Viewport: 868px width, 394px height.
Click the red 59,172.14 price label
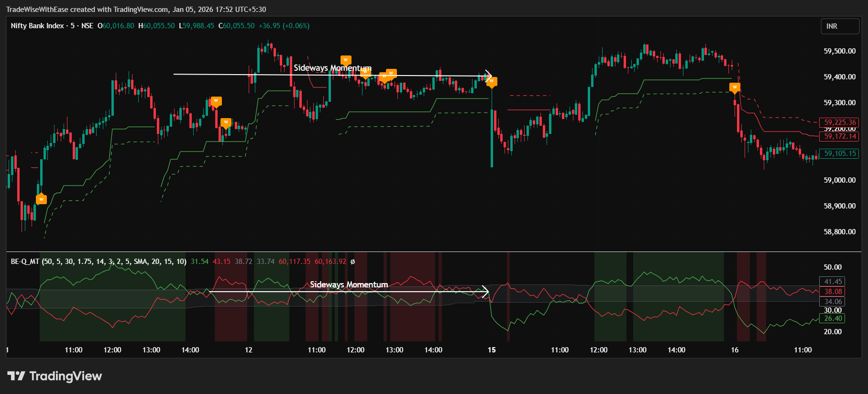click(x=840, y=136)
